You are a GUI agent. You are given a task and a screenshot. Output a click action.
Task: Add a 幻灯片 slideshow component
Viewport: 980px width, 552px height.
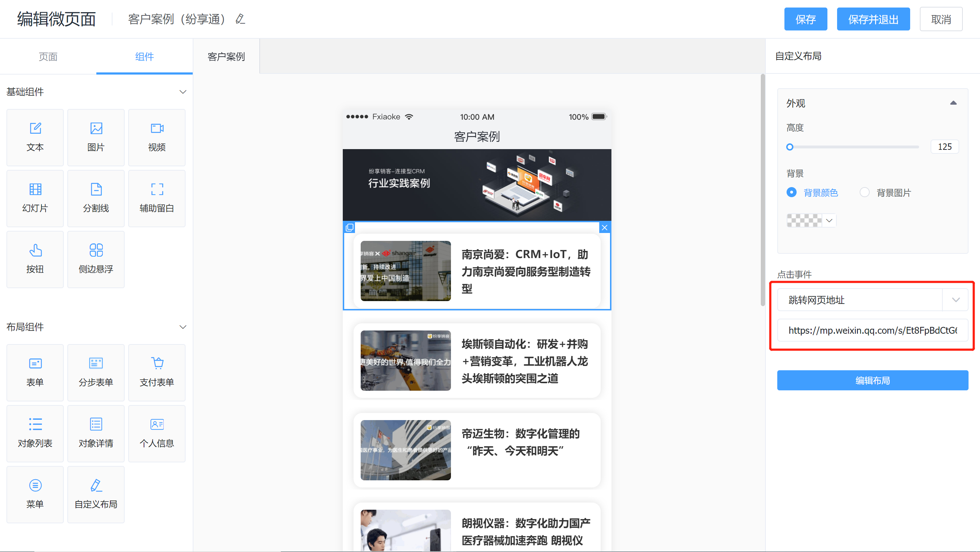[x=35, y=198]
